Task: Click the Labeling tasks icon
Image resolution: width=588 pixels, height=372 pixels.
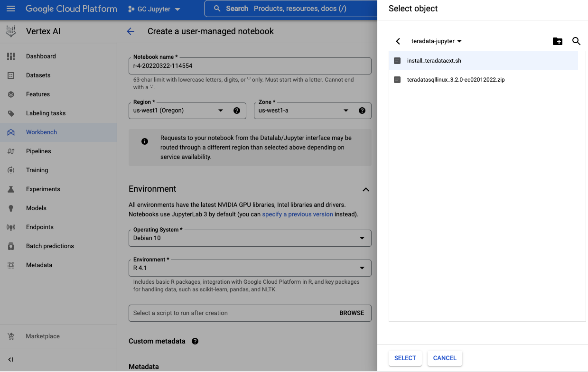Action: click(x=11, y=113)
